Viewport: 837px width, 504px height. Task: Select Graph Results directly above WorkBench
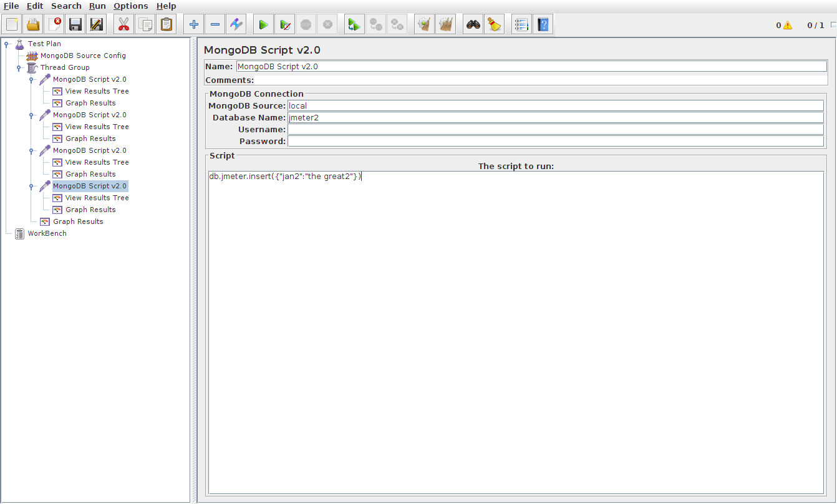78,221
